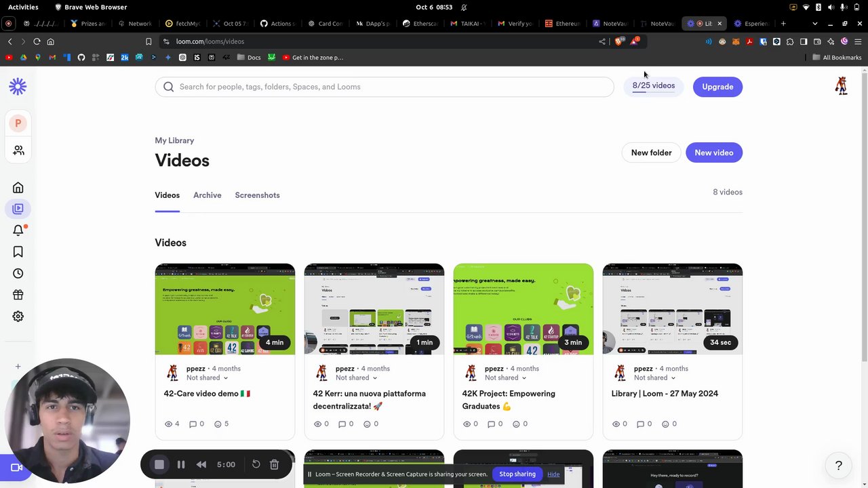Open the people/team icon in sidebar
This screenshot has width=868, height=488.
tap(18, 150)
